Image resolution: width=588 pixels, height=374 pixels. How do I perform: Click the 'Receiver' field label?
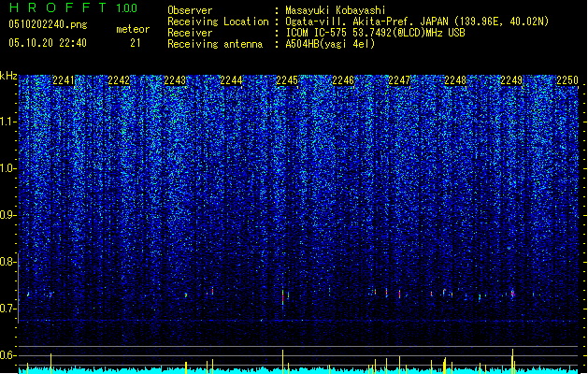pos(190,33)
